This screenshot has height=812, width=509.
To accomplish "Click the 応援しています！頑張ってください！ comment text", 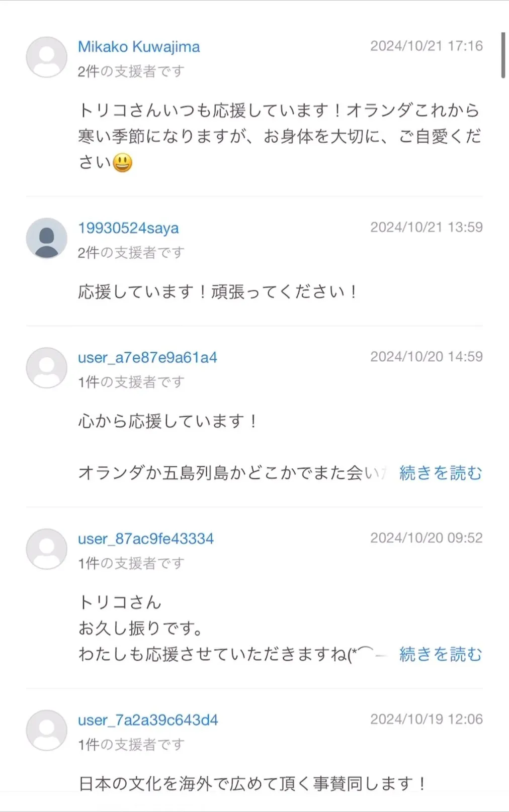I will [218, 291].
